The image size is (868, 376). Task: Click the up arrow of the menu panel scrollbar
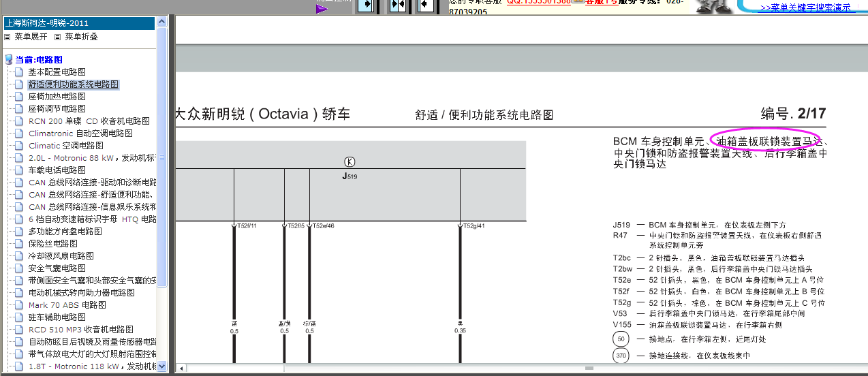[161, 22]
